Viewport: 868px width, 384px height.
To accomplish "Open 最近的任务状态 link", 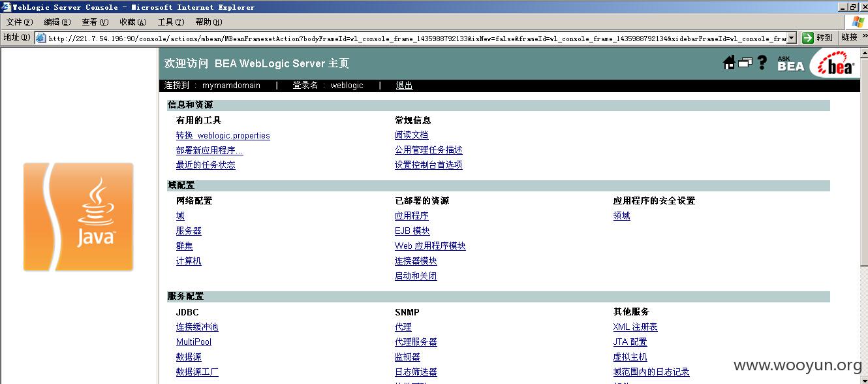I will tap(206, 166).
